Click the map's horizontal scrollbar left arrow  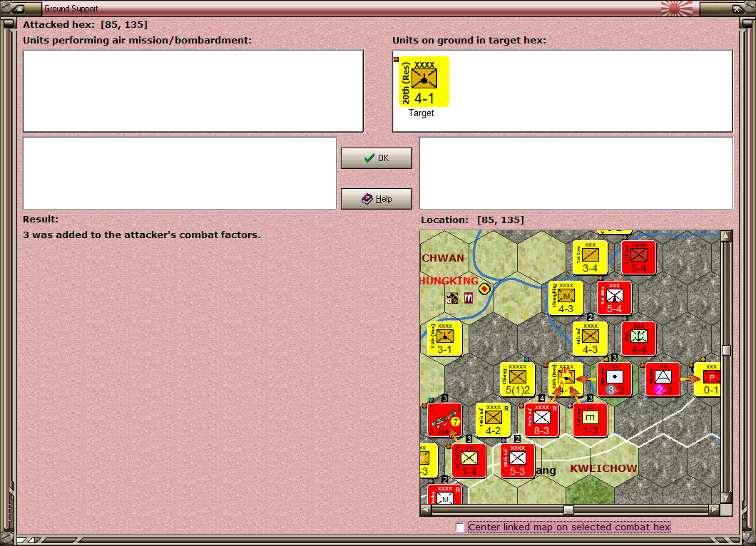point(426,510)
